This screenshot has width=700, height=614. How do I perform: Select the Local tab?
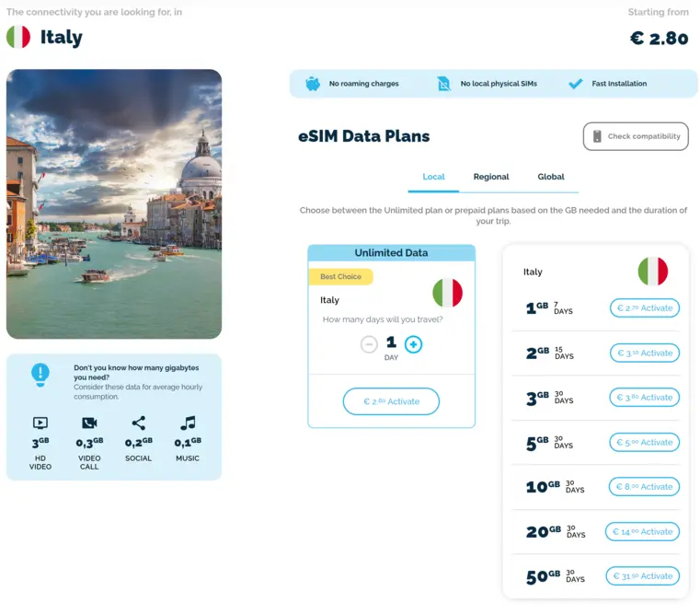point(433,177)
